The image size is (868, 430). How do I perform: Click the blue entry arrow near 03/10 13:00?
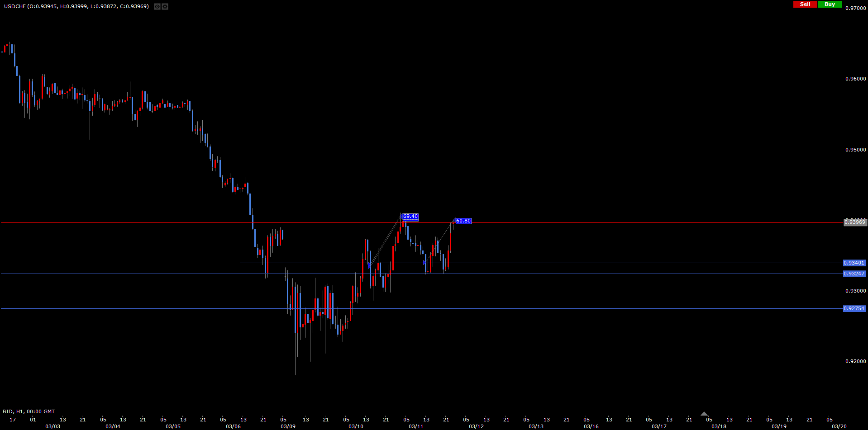(370, 265)
